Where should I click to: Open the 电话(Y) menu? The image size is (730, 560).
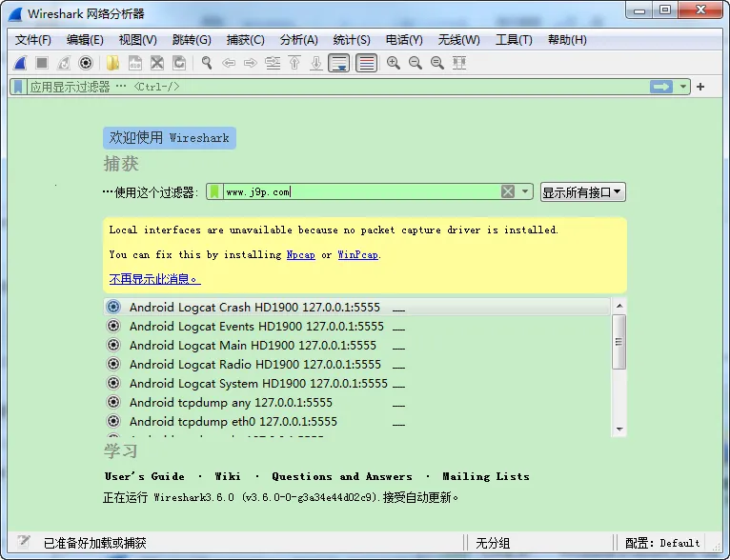click(404, 40)
